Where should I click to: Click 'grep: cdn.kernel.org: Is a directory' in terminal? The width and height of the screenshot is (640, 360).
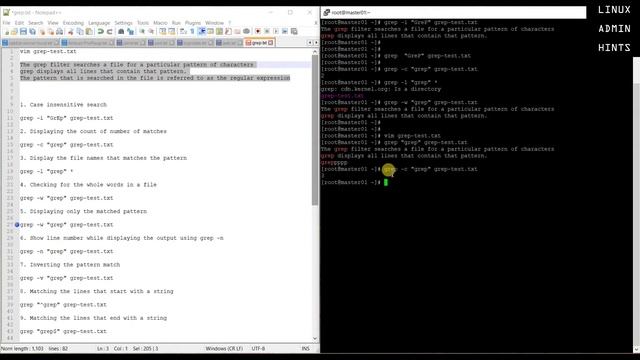pos(381,89)
